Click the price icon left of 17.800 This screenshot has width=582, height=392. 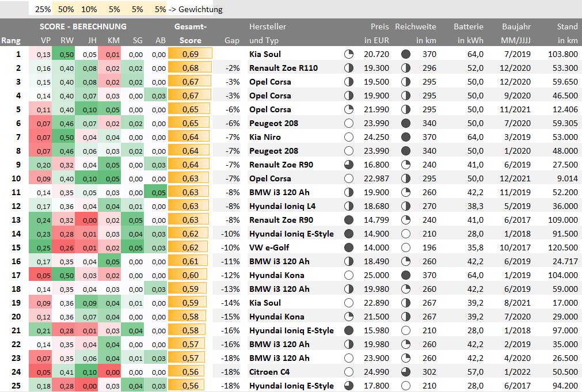pyautogui.click(x=349, y=386)
